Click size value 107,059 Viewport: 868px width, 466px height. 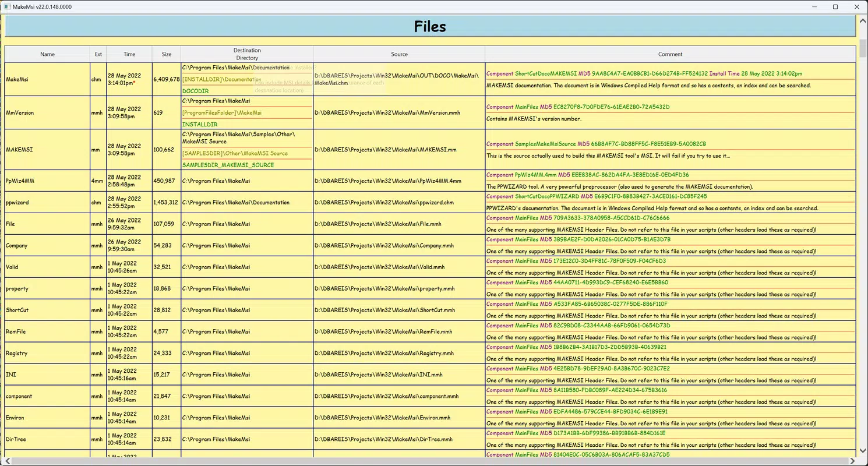click(164, 224)
